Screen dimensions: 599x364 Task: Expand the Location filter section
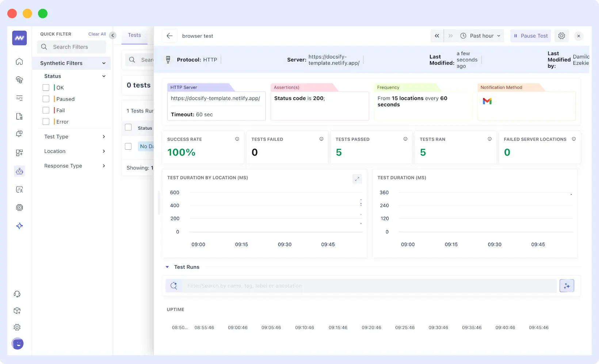103,151
